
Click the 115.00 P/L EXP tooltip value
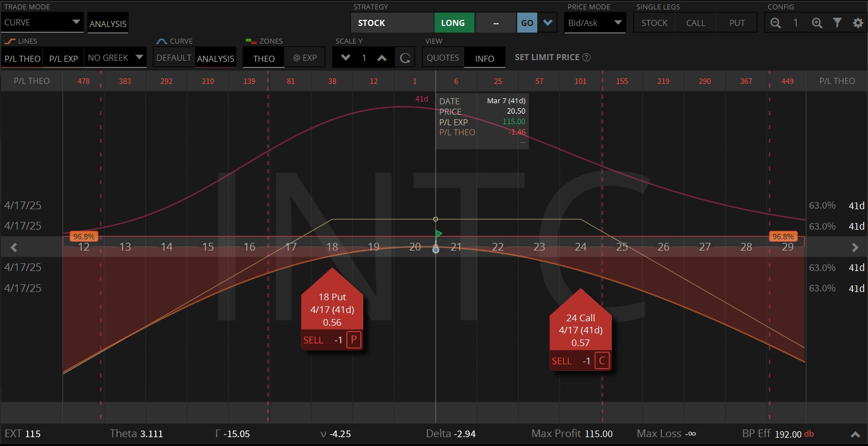tap(514, 122)
